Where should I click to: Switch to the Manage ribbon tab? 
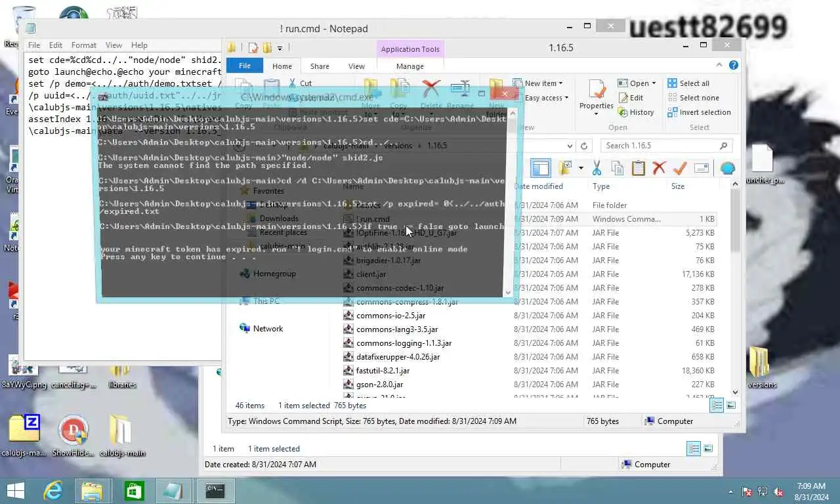point(410,66)
